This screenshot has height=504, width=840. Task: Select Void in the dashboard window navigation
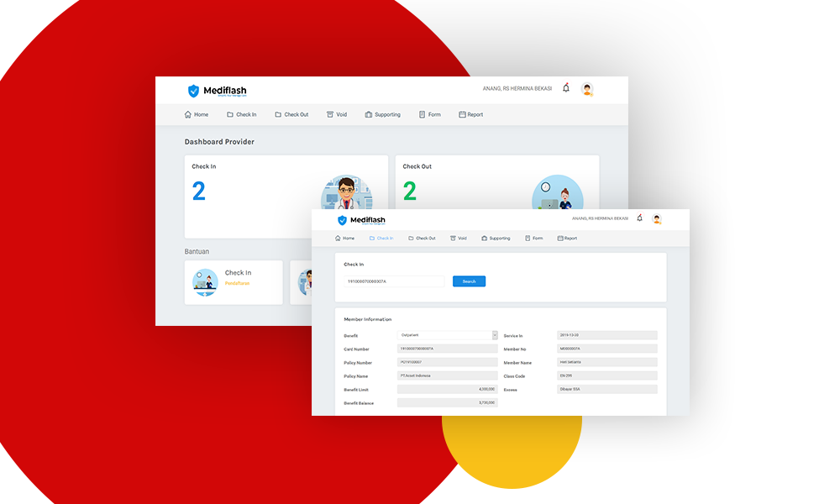(x=337, y=114)
